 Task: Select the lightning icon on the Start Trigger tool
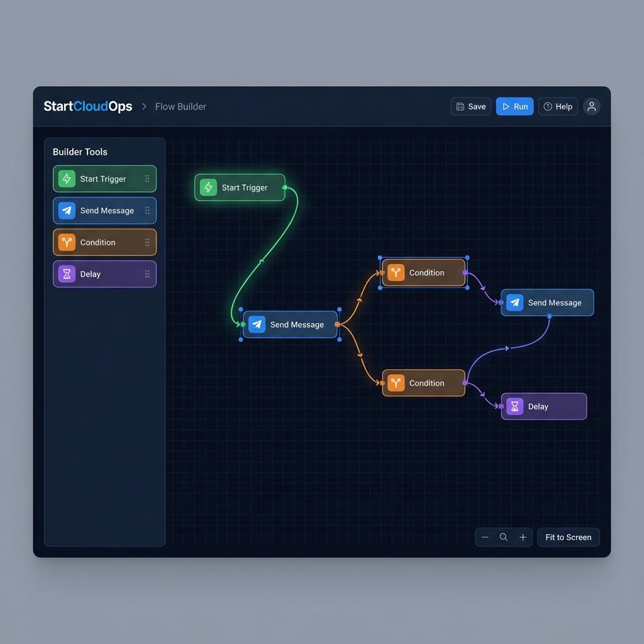[x=67, y=179]
